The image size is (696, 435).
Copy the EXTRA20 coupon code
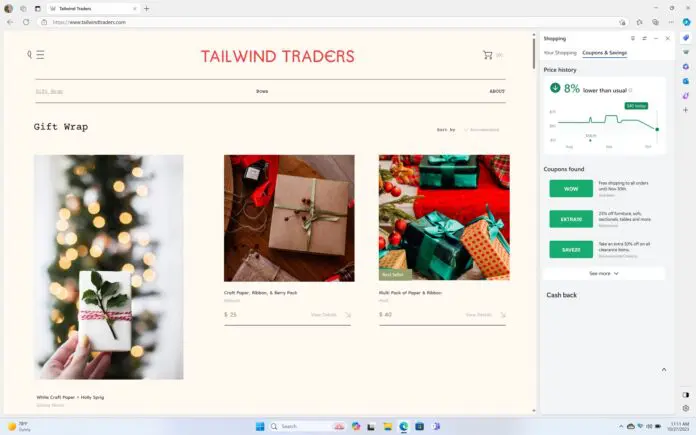[x=571, y=219]
